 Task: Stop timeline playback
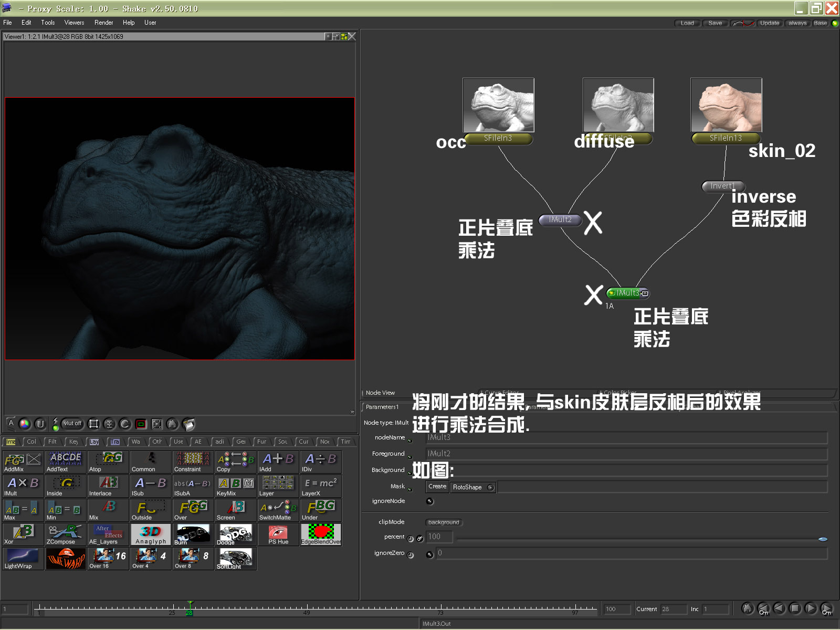click(x=795, y=608)
